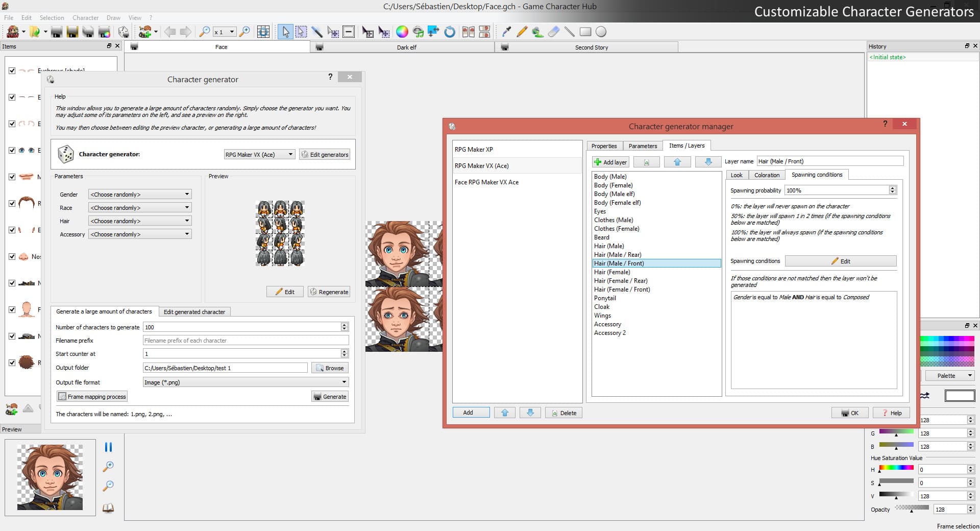
Task: Open the Gender random choice dropdown
Action: pyautogui.click(x=186, y=194)
